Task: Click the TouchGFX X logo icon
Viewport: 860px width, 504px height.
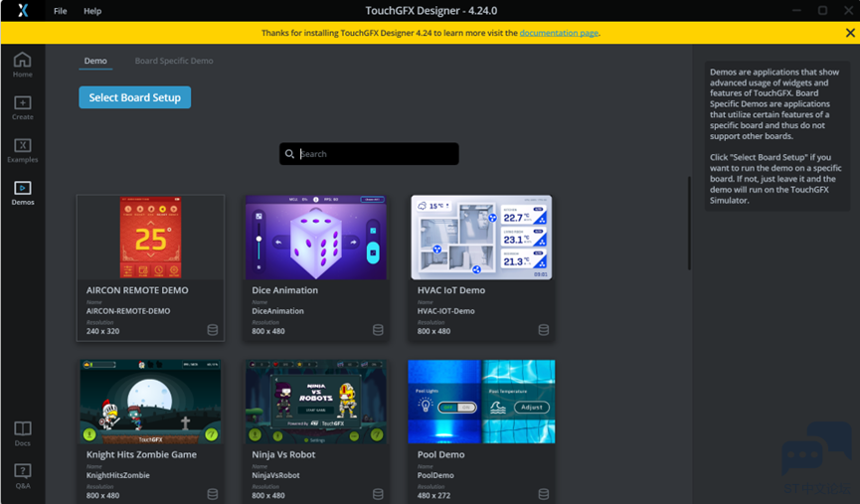Action: 23,10
